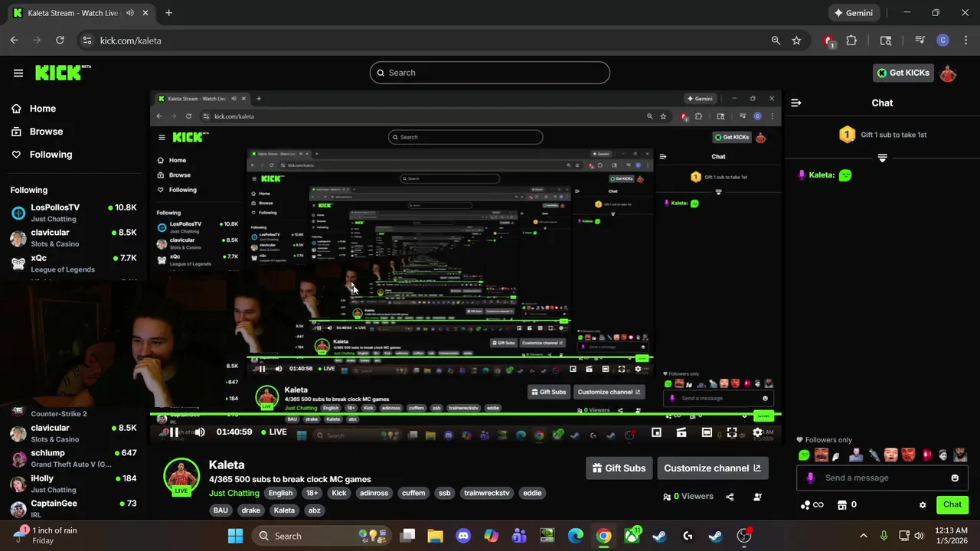Expand the gift leaderboard arrow below the banner
The image size is (980, 551).
[882, 158]
